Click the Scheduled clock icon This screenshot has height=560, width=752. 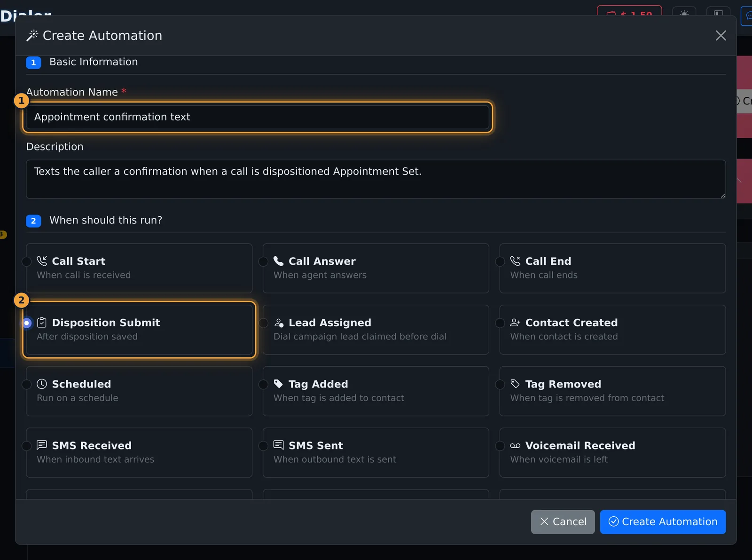42,384
